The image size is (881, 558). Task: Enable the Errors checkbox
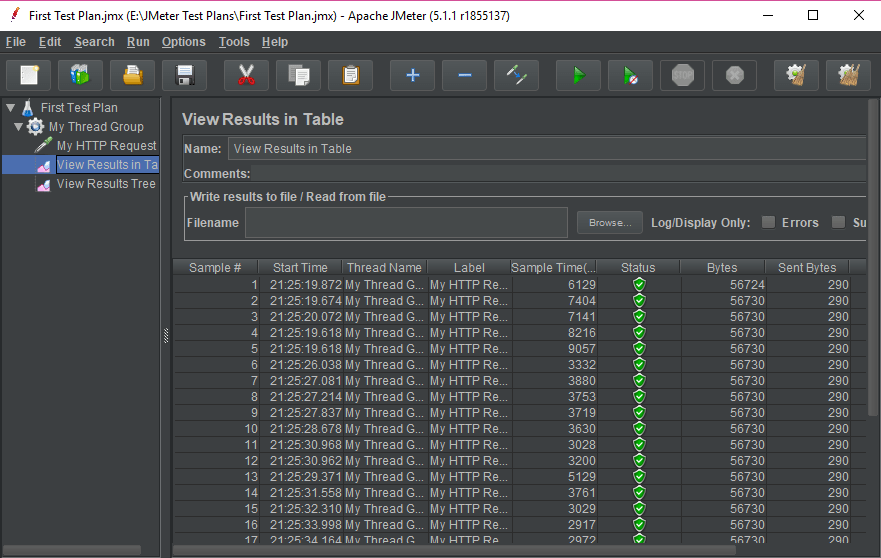[768, 222]
